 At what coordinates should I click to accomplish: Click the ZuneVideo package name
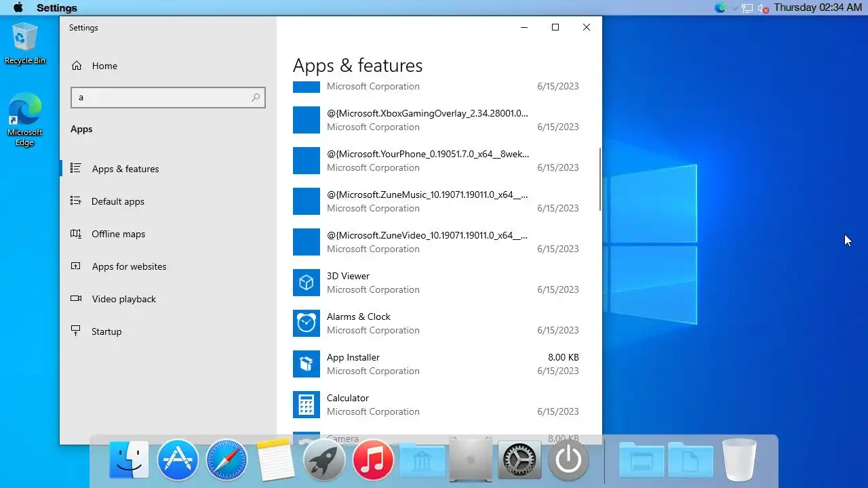[427, 235]
